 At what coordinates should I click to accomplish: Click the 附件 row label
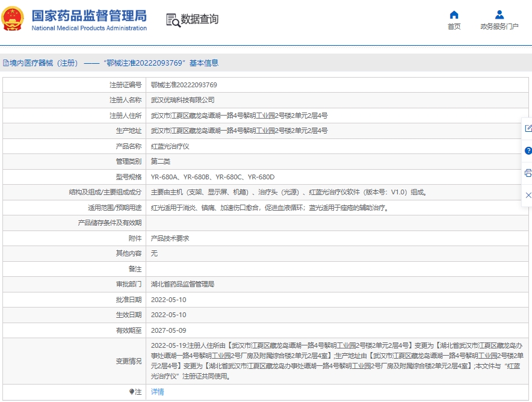(135, 238)
